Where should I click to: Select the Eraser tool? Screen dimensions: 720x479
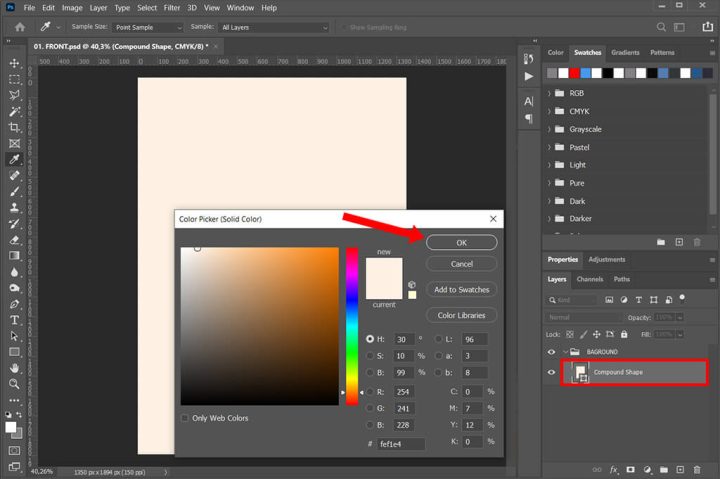click(x=14, y=240)
